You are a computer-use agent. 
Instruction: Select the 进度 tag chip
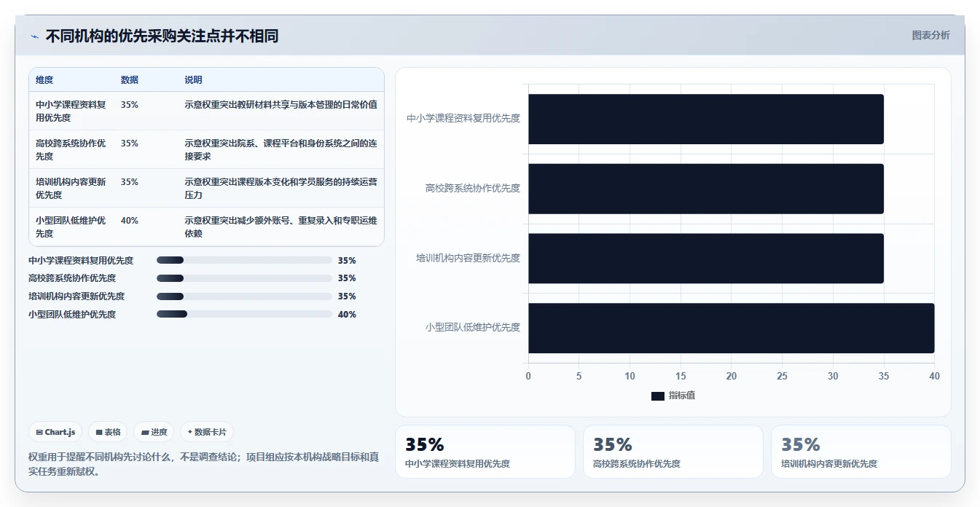[154, 432]
